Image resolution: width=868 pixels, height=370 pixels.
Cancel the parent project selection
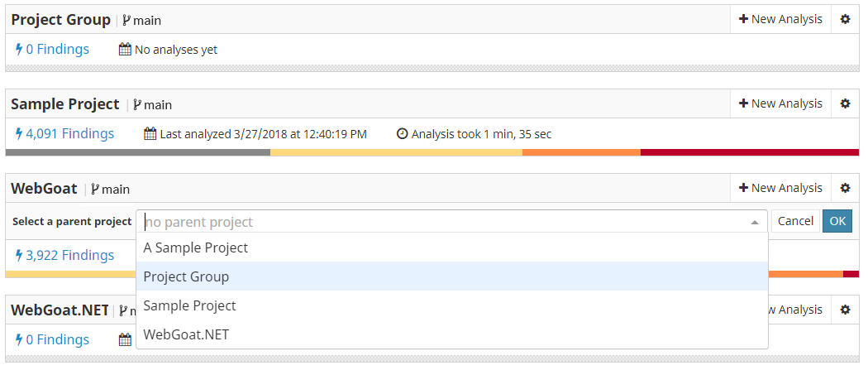[x=795, y=221]
